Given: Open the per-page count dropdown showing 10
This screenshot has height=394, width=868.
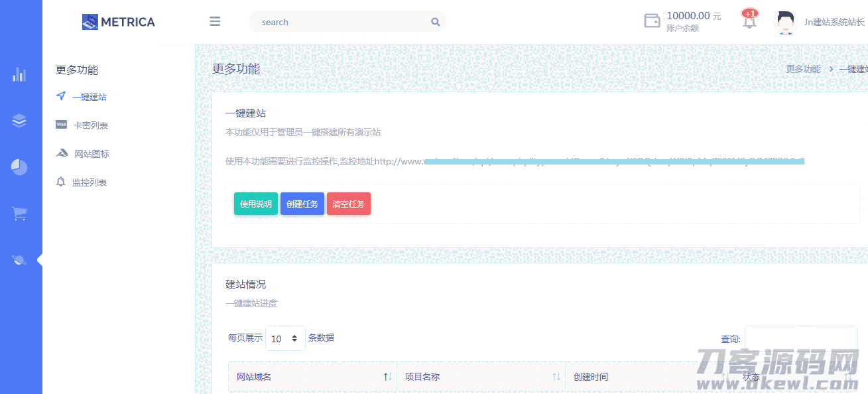Looking at the screenshot, I should click(285, 338).
